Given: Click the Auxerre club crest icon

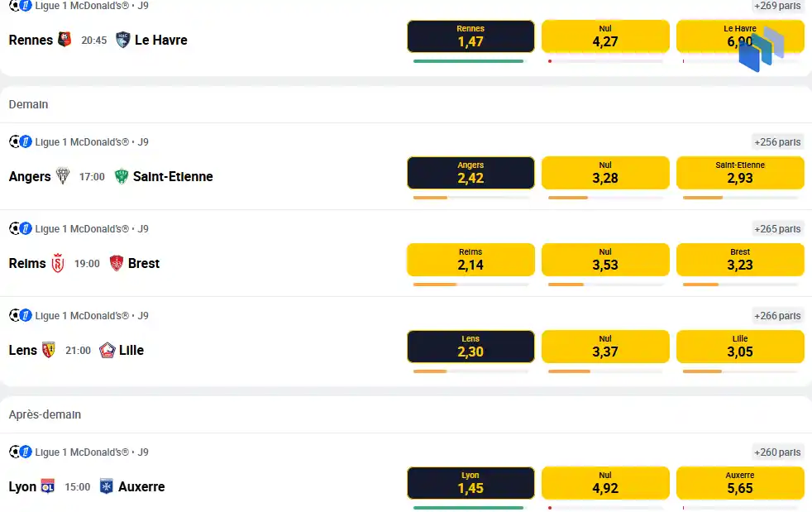Looking at the screenshot, I should tap(106, 486).
